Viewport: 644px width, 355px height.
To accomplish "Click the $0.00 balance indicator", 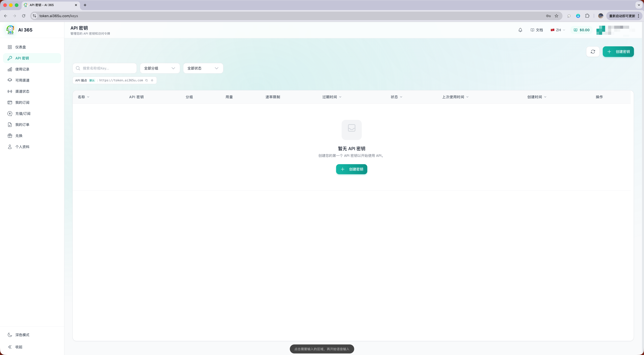I will point(581,30).
